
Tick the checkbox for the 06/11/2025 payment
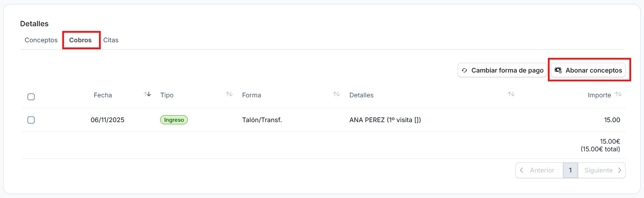coord(31,120)
